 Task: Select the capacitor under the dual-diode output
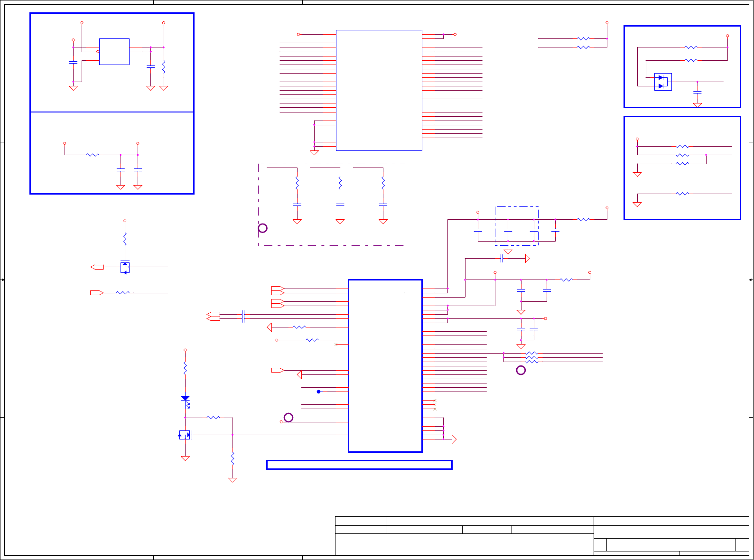tap(698, 92)
